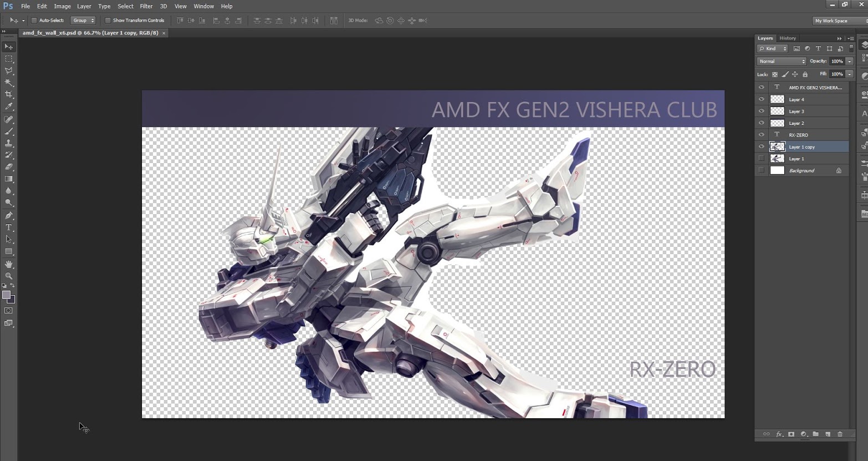Show the hidden Layer 1

click(x=761, y=159)
